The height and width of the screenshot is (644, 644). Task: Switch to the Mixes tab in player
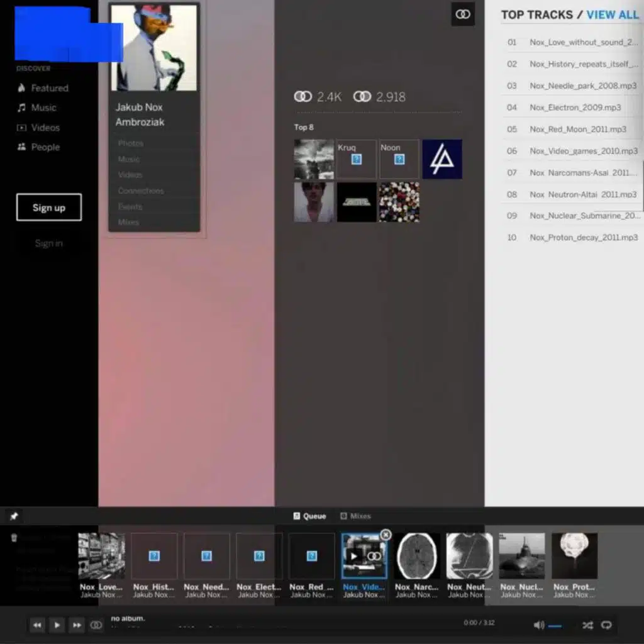pos(356,516)
